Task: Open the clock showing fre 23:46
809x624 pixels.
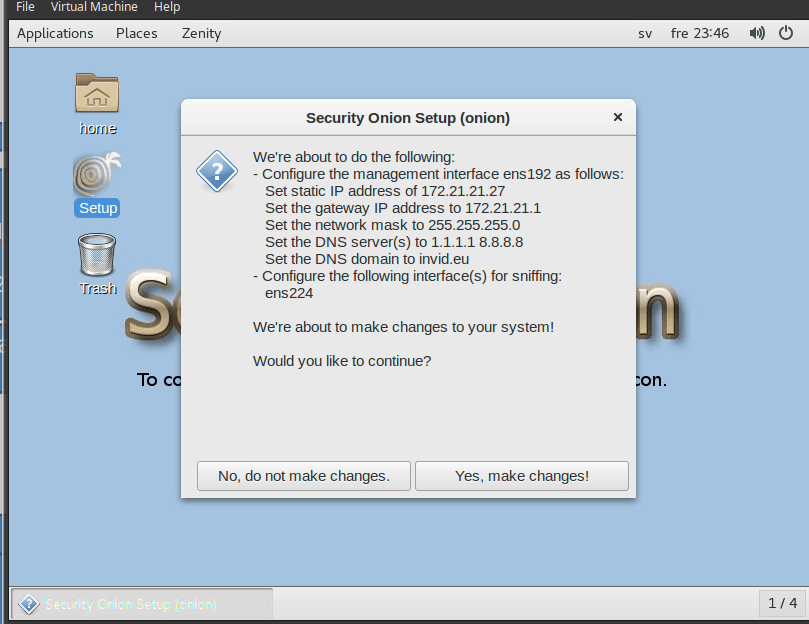Action: (x=700, y=33)
